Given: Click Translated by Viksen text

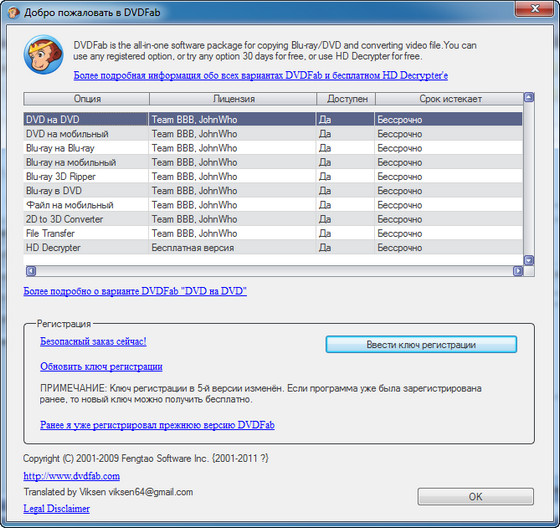Looking at the screenshot, I should [x=108, y=492].
